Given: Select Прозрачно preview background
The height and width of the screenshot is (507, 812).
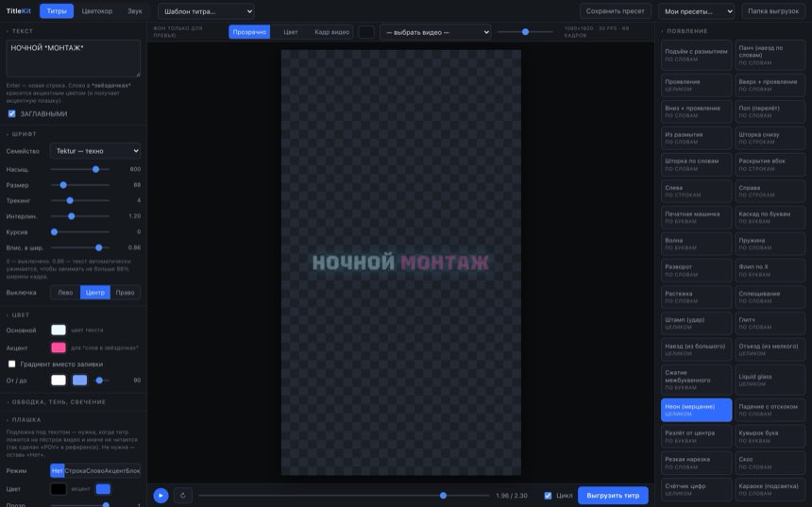Looking at the screenshot, I should click(249, 32).
